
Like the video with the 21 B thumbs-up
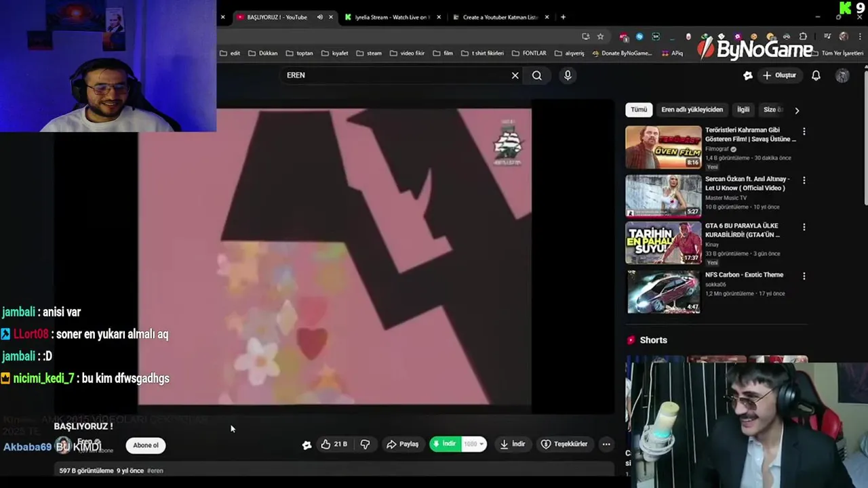pos(334,444)
